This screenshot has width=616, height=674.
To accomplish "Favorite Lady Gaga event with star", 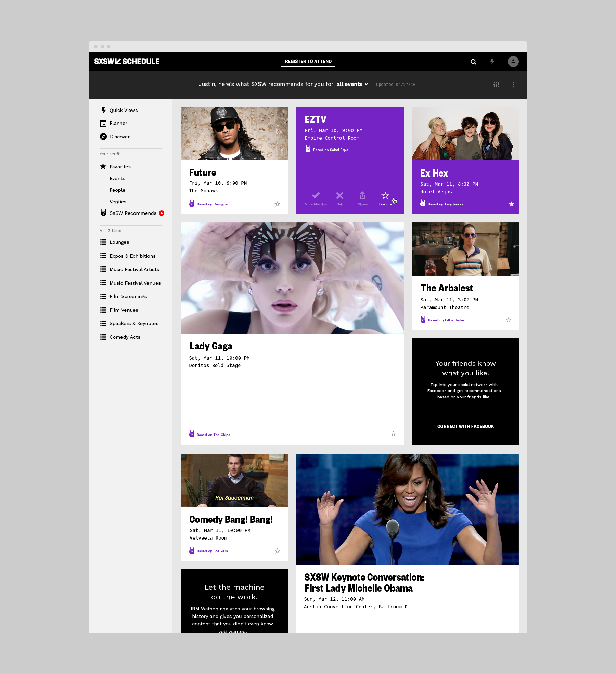I will [393, 434].
